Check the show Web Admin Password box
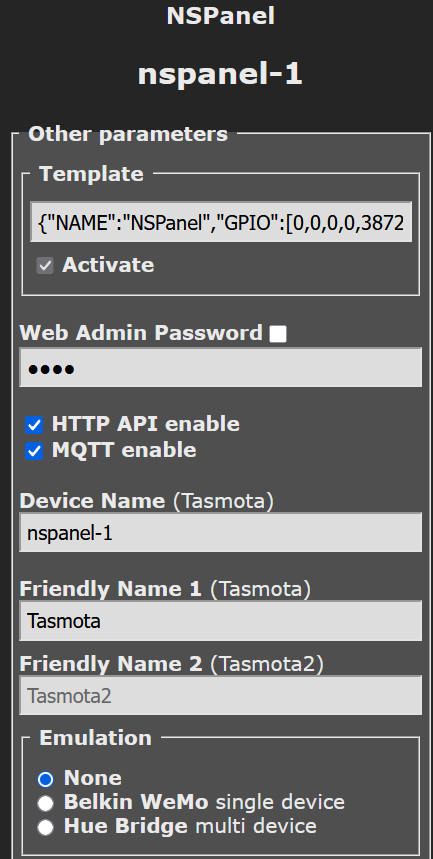Screen dimensions: 433x859 click(278, 334)
